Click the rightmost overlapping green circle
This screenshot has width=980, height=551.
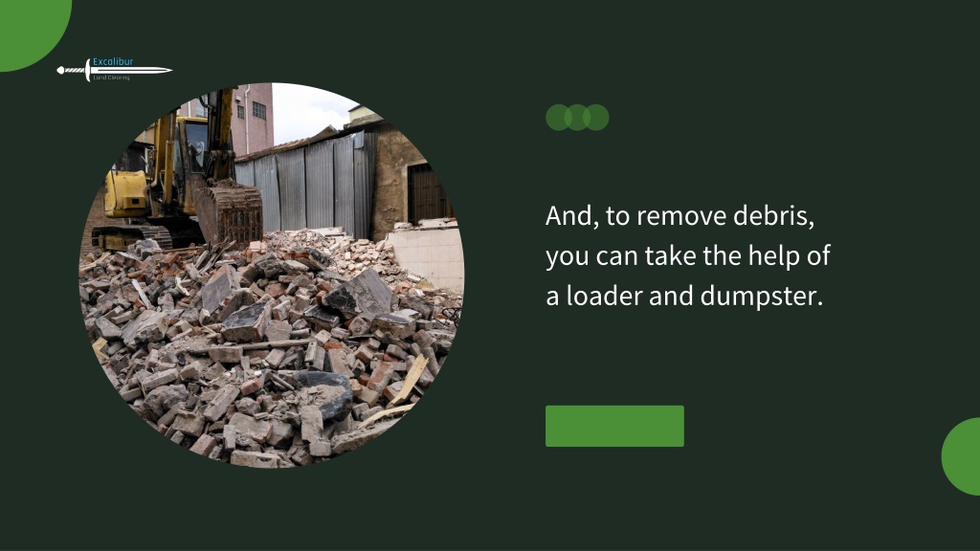596,118
